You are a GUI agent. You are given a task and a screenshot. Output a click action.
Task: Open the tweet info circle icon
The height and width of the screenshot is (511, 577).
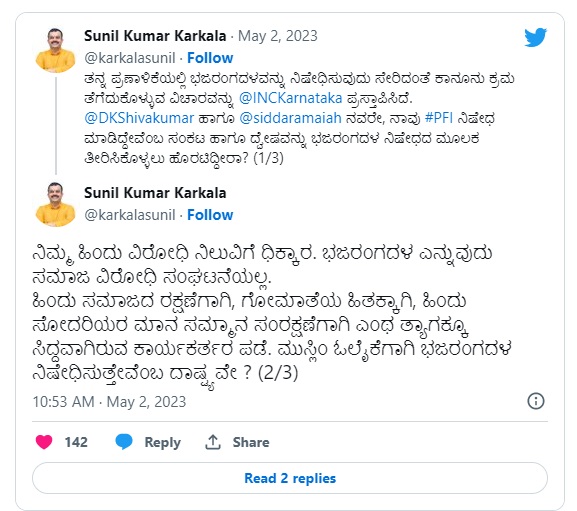point(536,401)
